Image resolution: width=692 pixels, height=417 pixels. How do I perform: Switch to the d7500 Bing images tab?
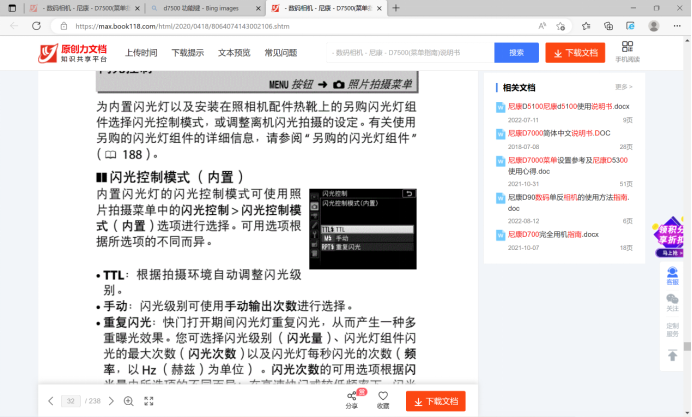[x=194, y=7]
